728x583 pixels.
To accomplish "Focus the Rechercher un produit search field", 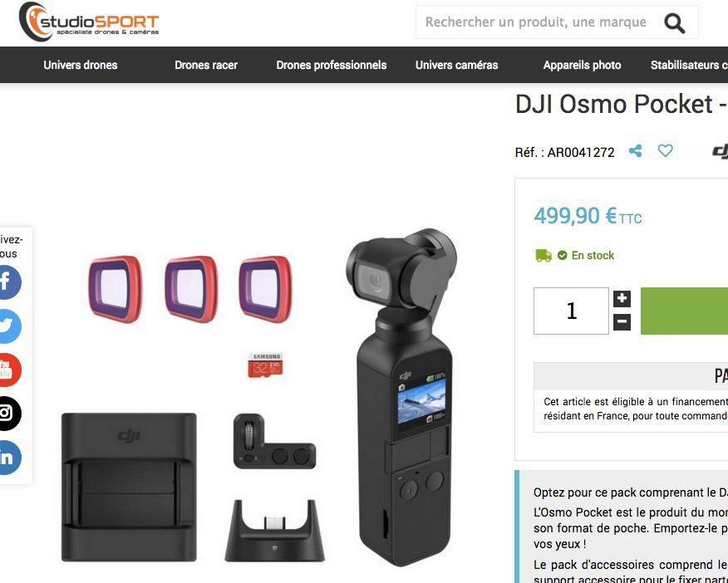I will click(x=536, y=22).
